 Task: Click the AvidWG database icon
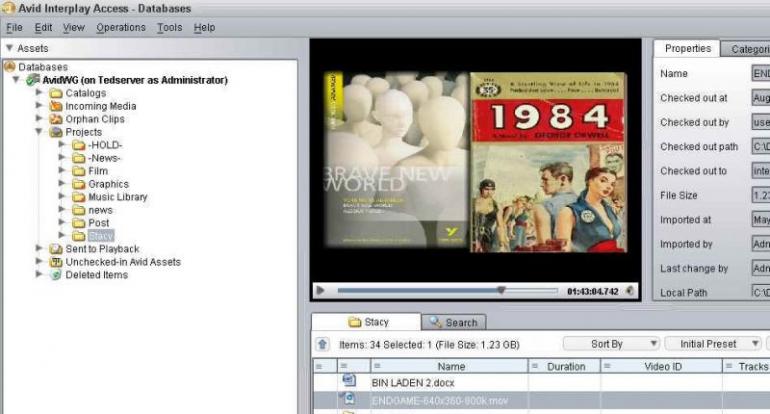pos(33,80)
